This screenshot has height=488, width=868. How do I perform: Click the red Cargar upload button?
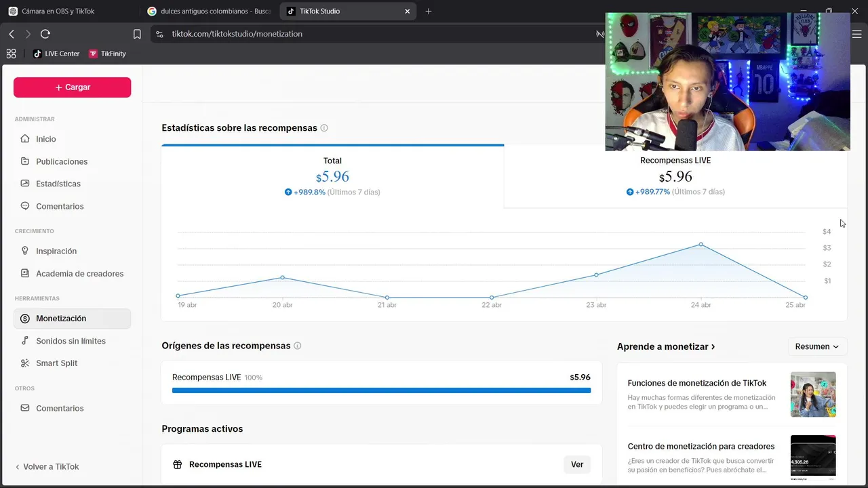[x=72, y=87]
